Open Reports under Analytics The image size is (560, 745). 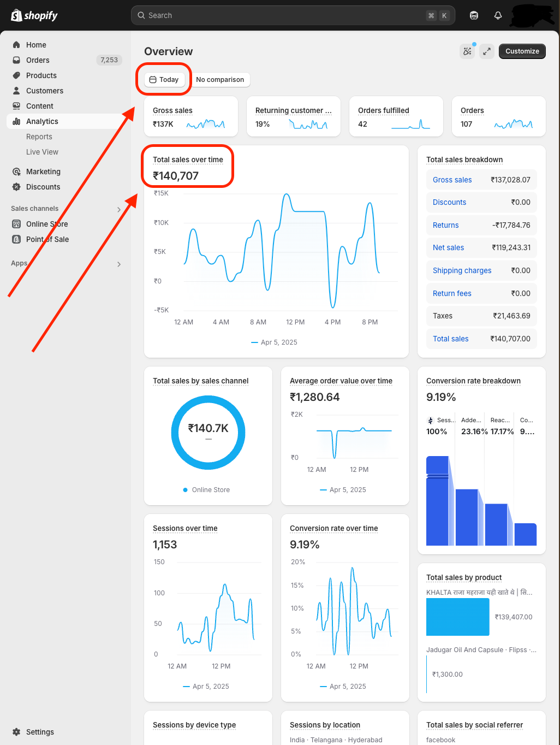(39, 137)
